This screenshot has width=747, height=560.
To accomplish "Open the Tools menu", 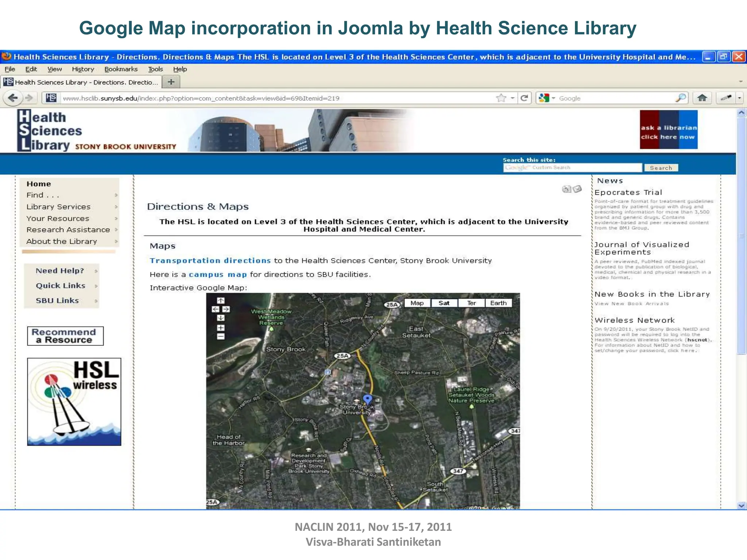I will 155,69.
